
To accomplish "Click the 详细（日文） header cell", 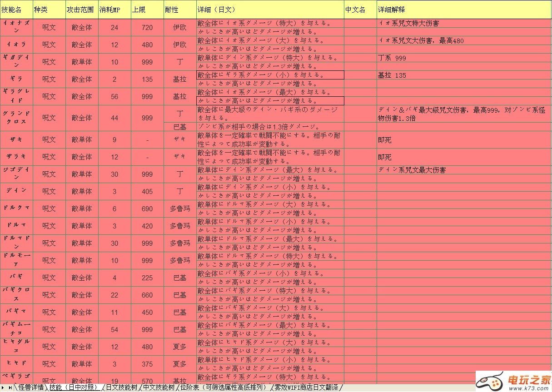I will 270,10.
